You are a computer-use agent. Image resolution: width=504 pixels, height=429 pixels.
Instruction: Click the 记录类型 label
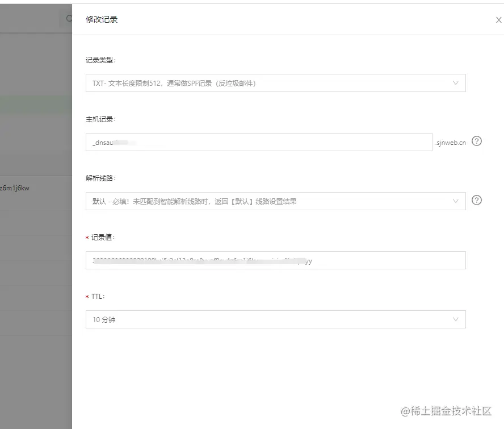coord(100,60)
